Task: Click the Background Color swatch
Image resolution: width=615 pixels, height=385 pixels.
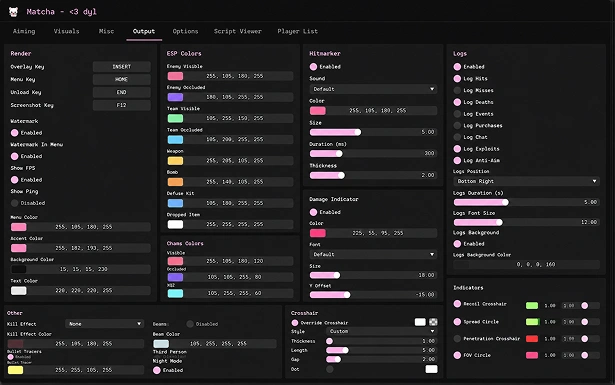Action: (x=18, y=269)
